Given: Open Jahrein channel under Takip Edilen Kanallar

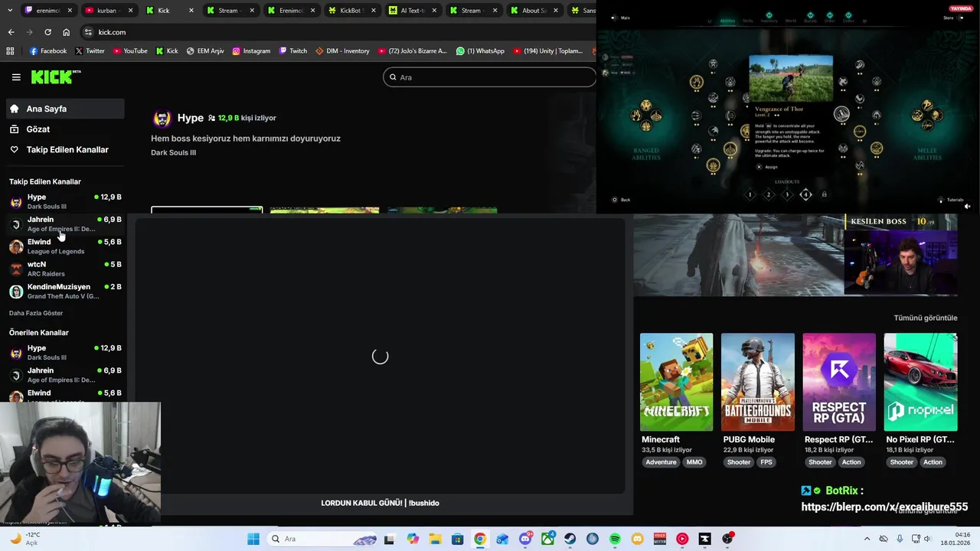Looking at the screenshot, I should click(x=65, y=223).
